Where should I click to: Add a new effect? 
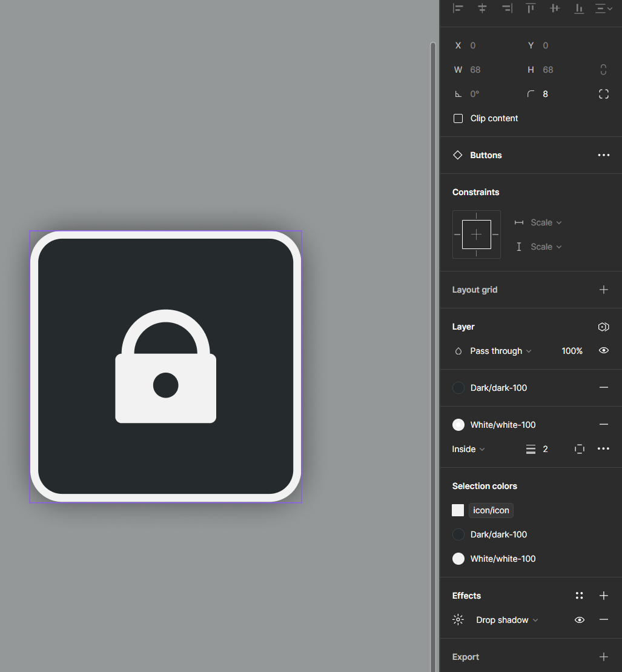(604, 596)
